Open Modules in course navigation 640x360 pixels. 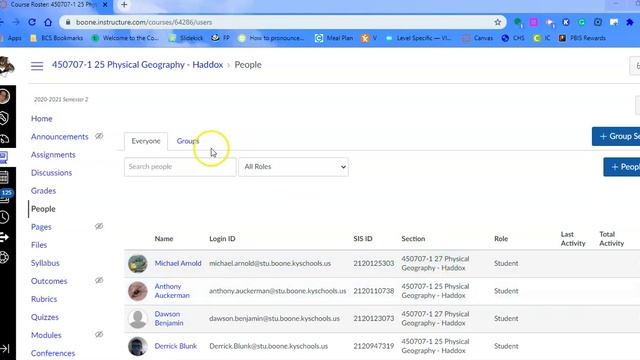point(46,335)
